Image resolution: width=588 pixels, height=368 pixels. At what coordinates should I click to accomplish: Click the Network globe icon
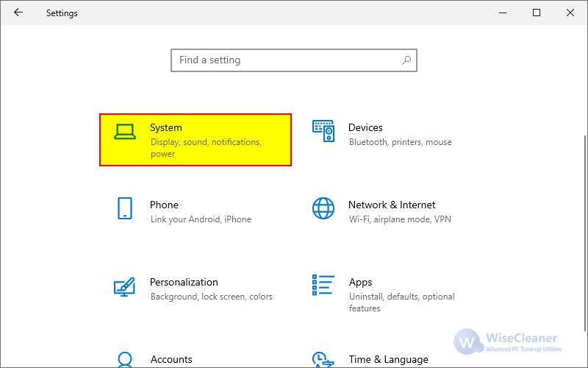323,208
